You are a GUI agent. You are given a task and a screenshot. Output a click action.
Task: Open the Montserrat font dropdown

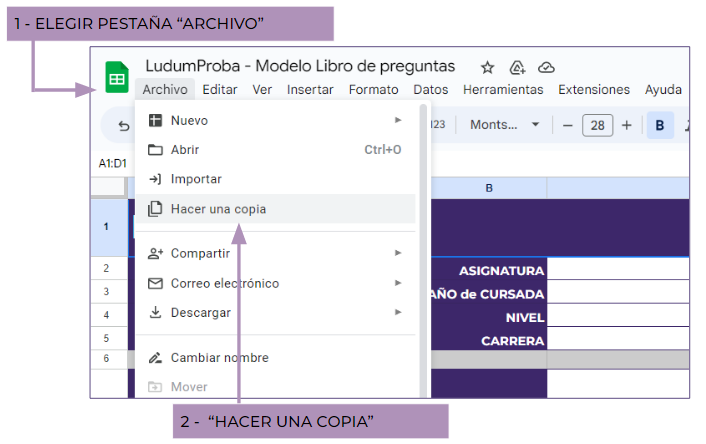505,125
